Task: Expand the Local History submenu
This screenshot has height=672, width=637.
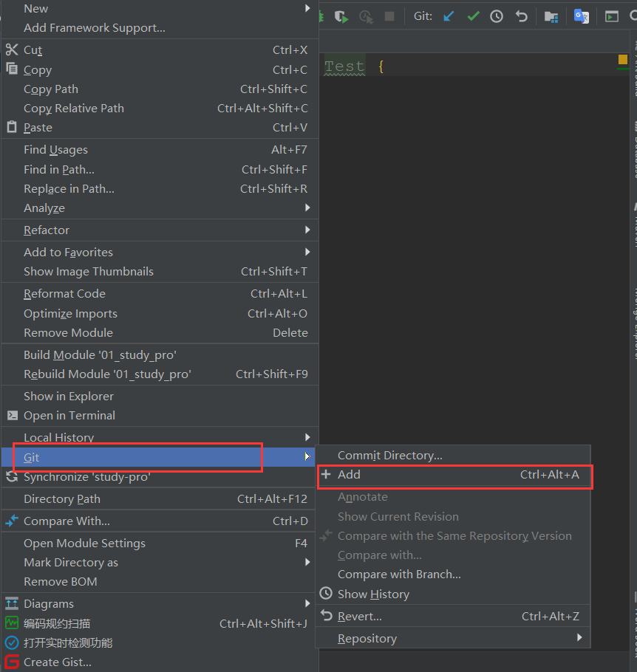Action: click(160, 438)
